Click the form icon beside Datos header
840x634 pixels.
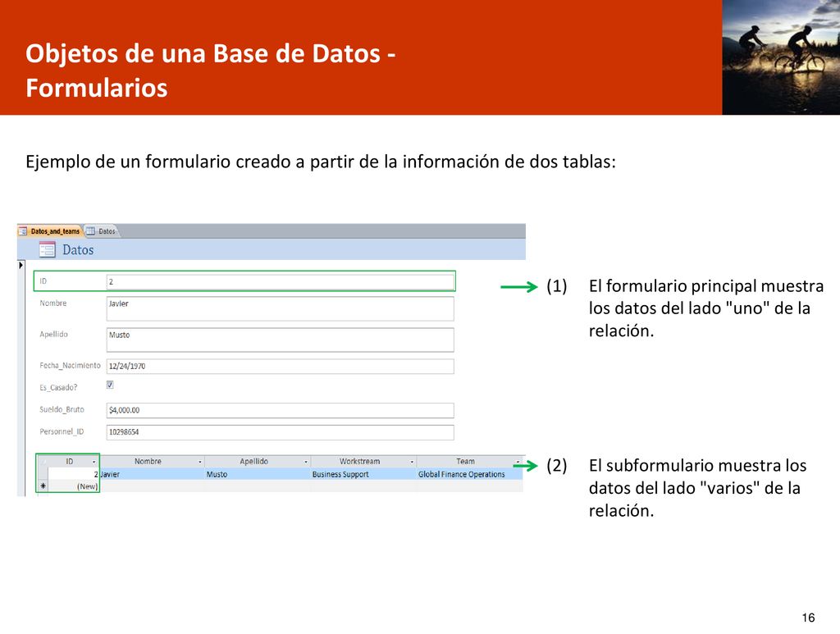point(47,249)
